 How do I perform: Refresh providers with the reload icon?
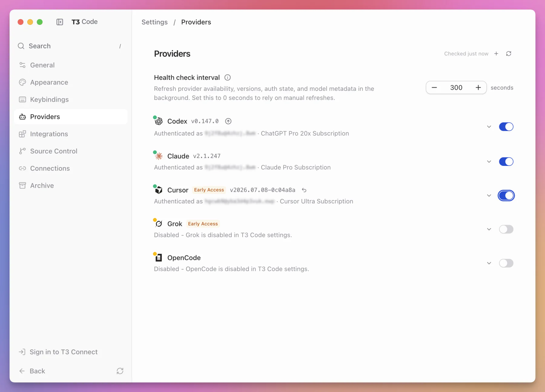click(509, 54)
